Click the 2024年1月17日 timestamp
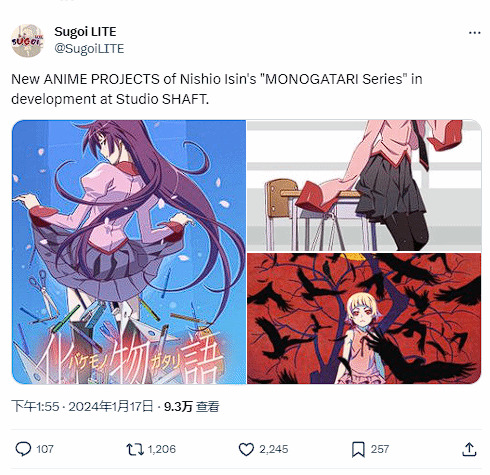This screenshot has width=490, height=475. [111, 407]
